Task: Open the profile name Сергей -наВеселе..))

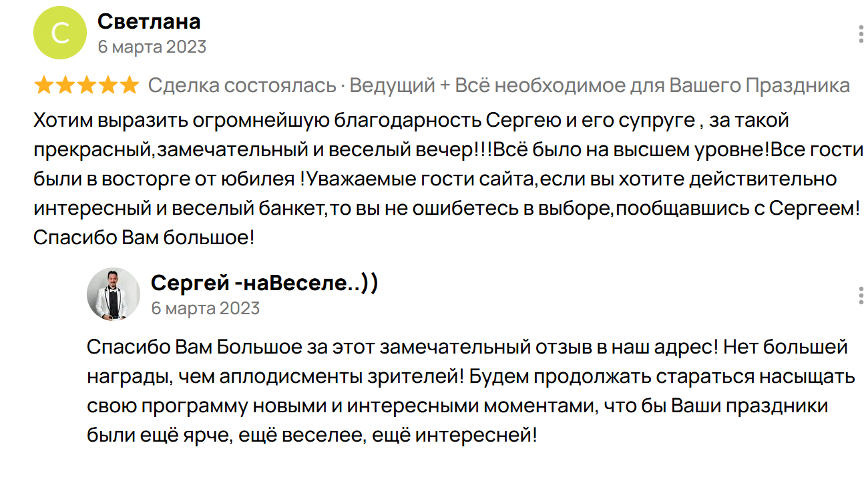Action: click(264, 283)
